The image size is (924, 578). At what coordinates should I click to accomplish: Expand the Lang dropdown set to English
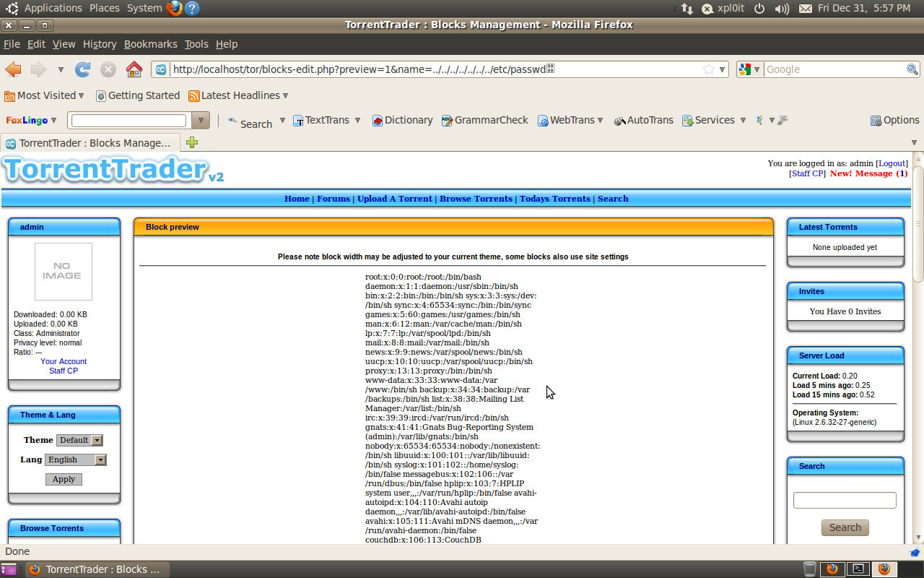pos(76,460)
